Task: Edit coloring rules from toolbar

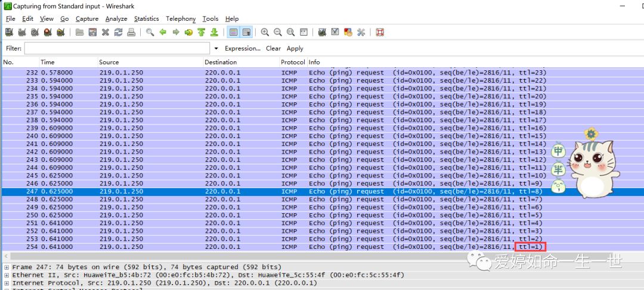Action: pos(348,32)
